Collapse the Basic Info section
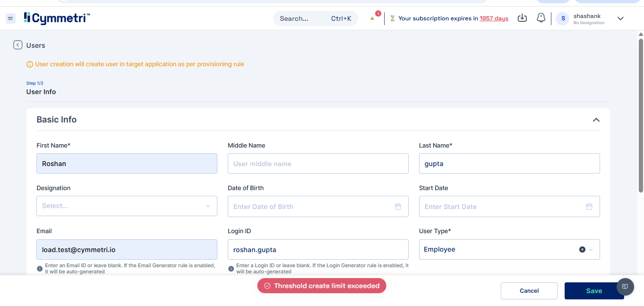This screenshot has height=306, width=644. (596, 120)
